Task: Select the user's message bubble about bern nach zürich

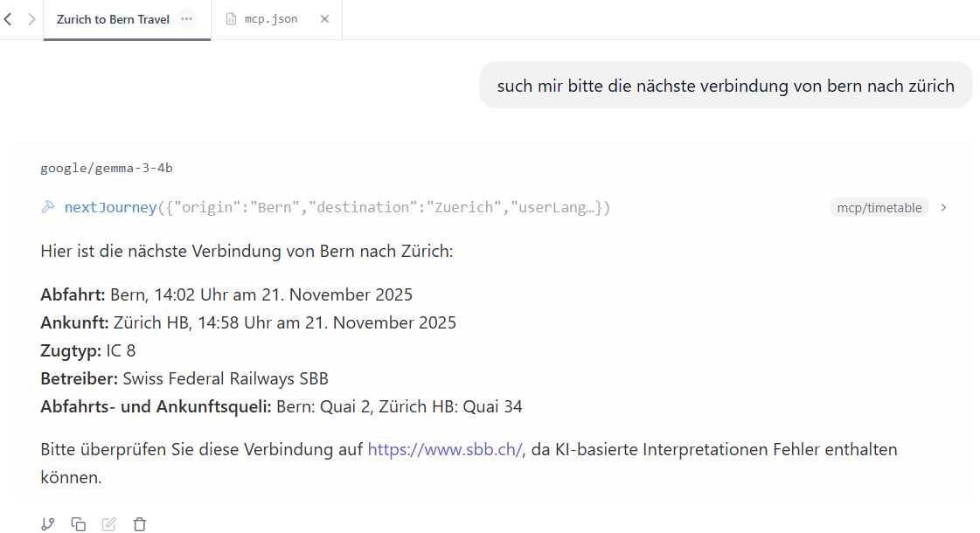Action: pyautogui.click(x=726, y=85)
